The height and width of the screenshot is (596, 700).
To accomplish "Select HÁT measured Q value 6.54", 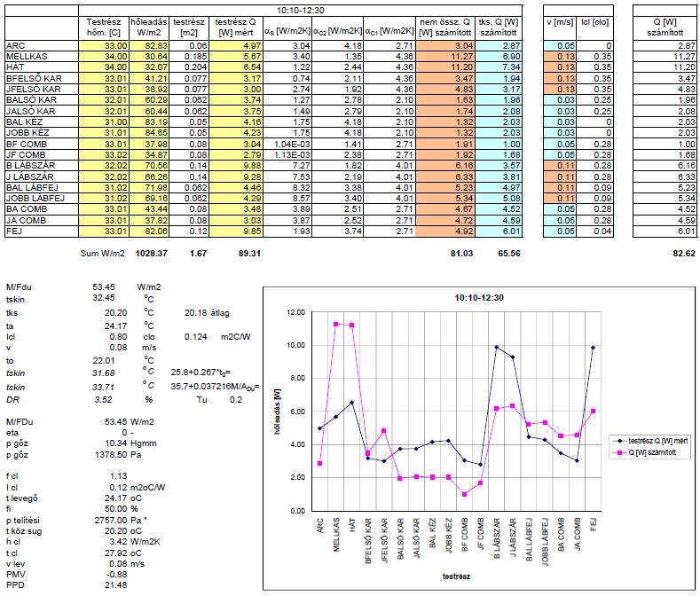I will pos(236,67).
